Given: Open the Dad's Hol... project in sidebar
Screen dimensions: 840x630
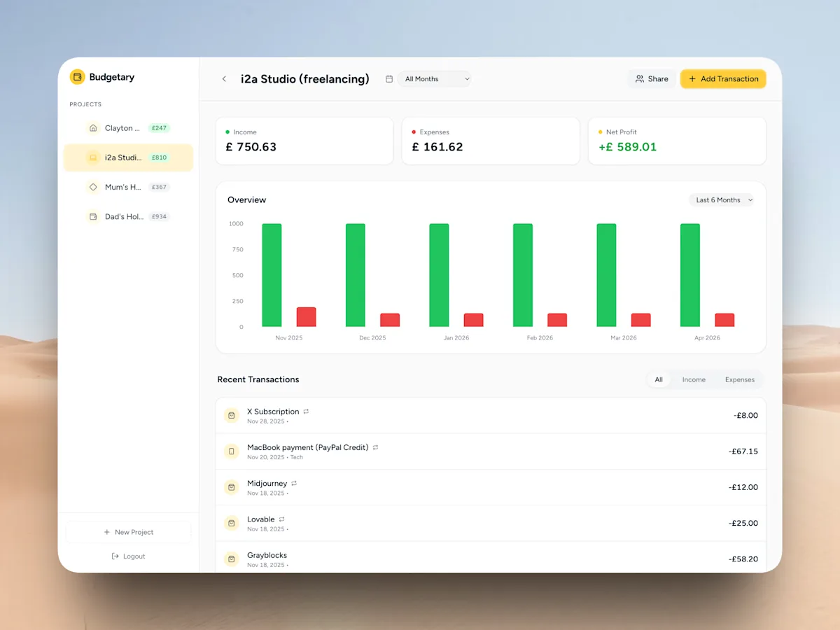Looking at the screenshot, I should 128,217.
